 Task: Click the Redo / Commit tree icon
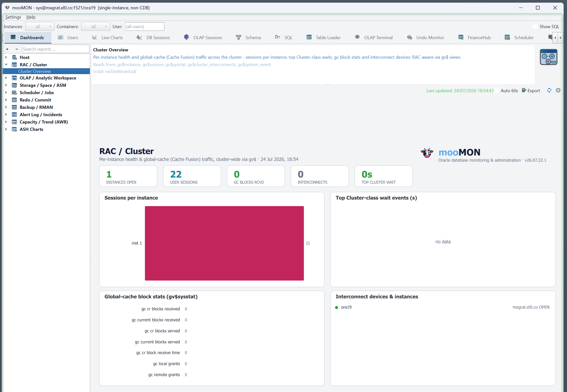tap(14, 100)
